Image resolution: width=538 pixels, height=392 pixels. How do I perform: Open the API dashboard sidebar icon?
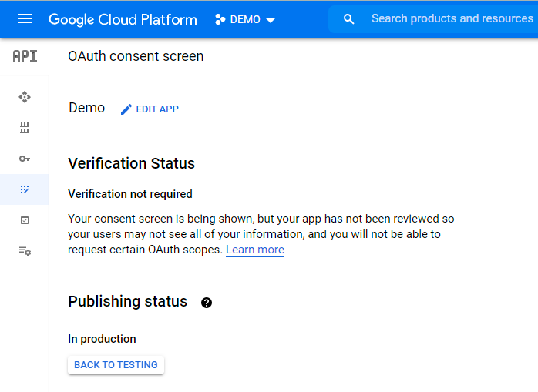coord(25,97)
